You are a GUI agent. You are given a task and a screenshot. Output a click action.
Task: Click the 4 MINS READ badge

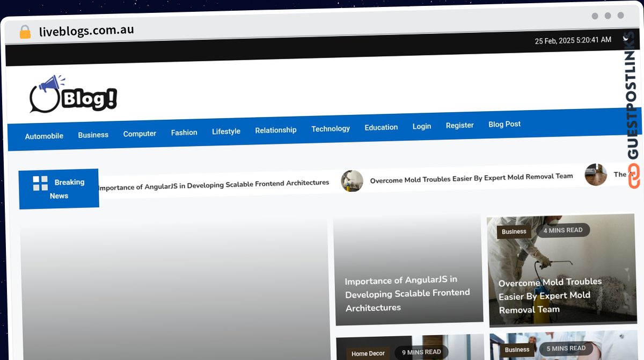coord(563,230)
